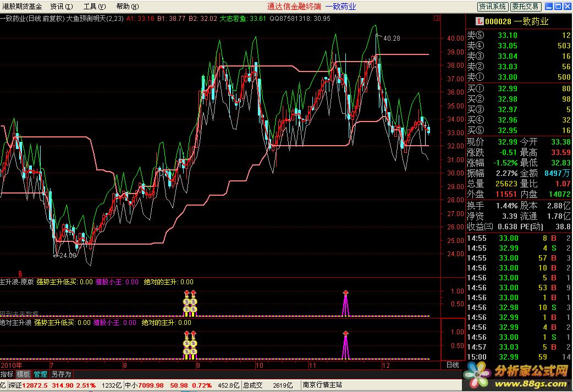
Task: Open the 工具(V) menu
Action: 94,6
